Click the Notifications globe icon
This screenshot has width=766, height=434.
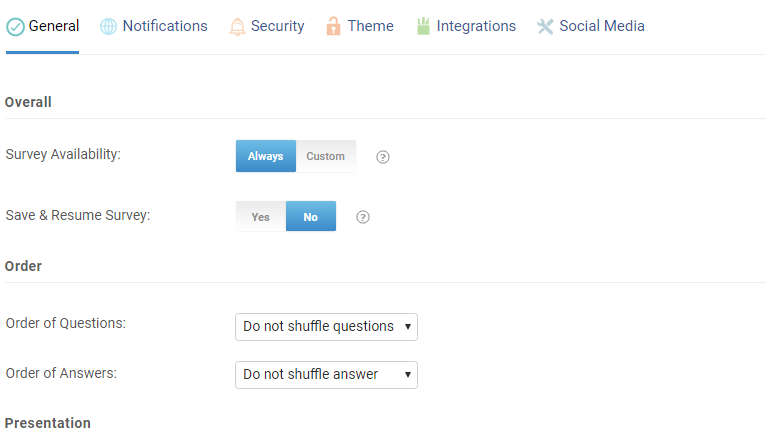coord(109,27)
